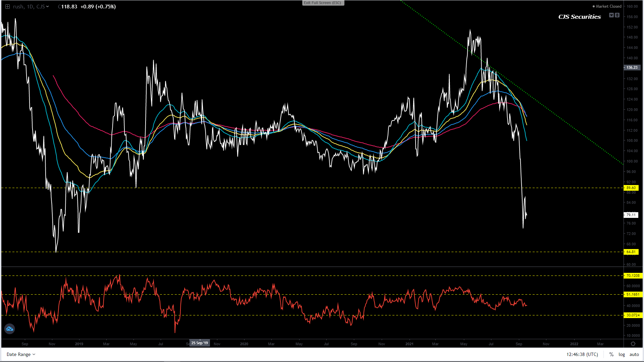Click the UTC time clock display
The image size is (644, 362).
tap(582, 354)
